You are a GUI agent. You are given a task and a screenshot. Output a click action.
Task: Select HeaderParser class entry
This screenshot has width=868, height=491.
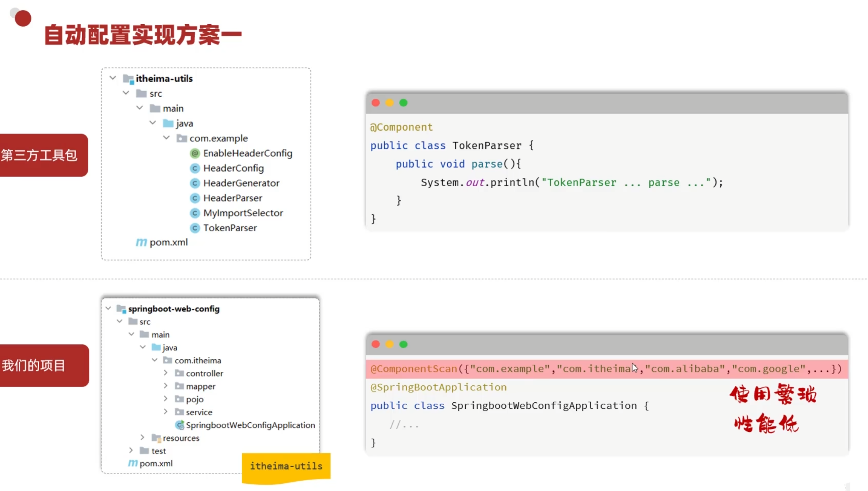232,198
